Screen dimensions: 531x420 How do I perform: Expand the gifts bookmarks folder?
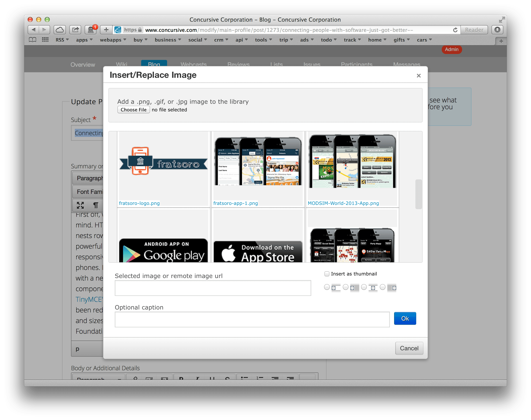tap(401, 40)
